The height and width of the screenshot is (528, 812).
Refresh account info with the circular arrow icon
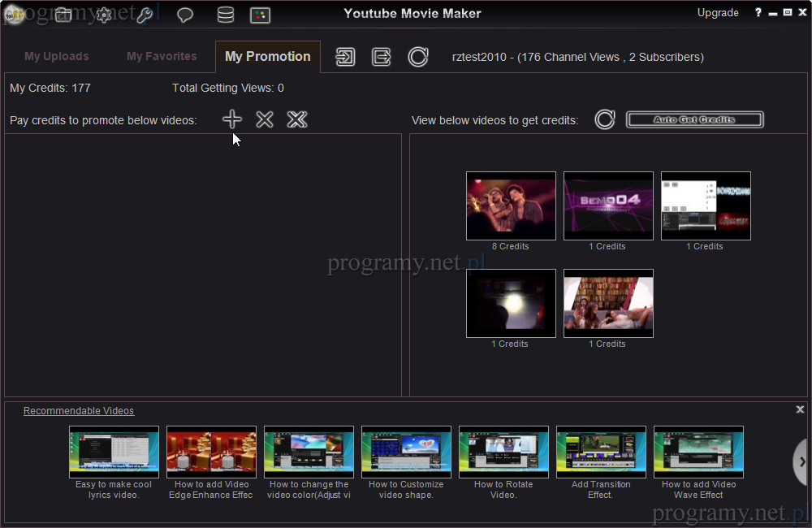pyautogui.click(x=418, y=57)
